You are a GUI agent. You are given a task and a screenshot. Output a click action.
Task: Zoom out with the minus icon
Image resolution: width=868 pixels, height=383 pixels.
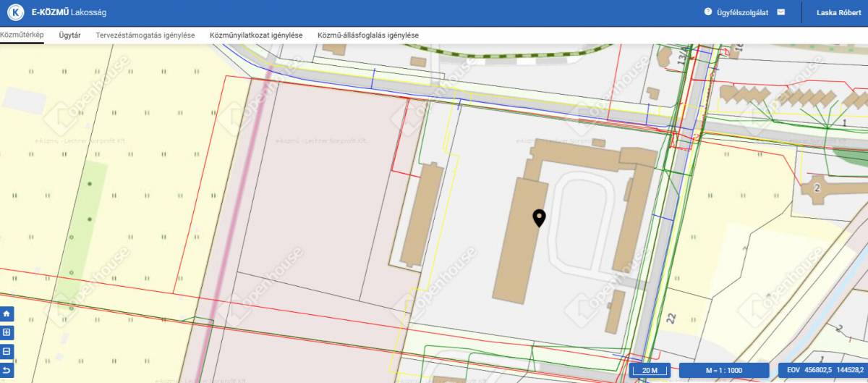tap(7, 351)
